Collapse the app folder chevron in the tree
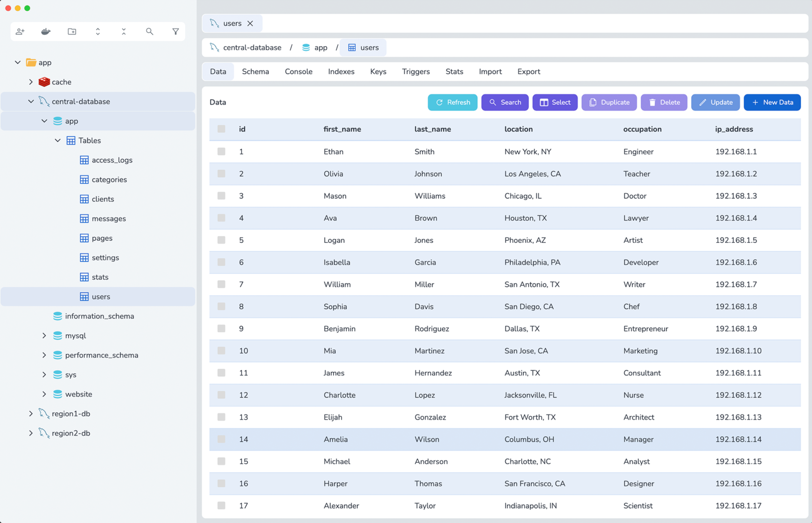The width and height of the screenshot is (812, 523). 18,62
